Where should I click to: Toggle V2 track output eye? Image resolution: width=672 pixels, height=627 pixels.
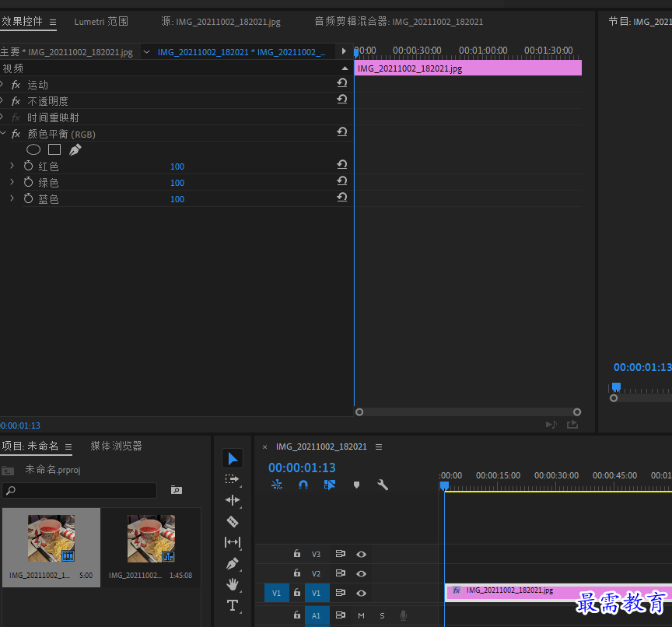(362, 573)
